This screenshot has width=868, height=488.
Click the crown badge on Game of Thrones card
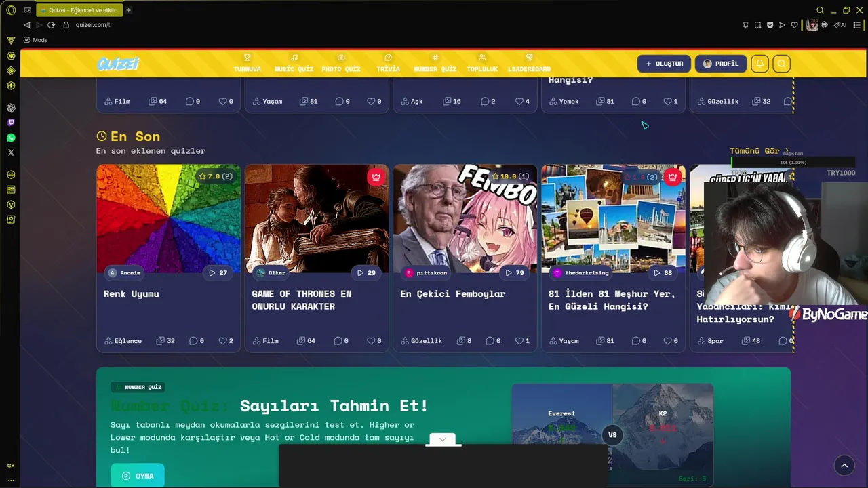coord(376,177)
